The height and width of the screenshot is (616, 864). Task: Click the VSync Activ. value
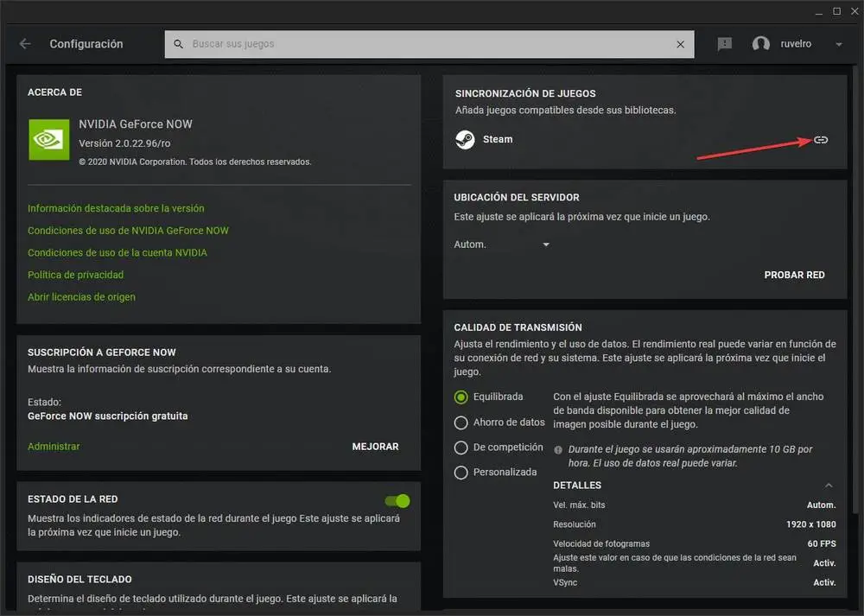point(824,582)
